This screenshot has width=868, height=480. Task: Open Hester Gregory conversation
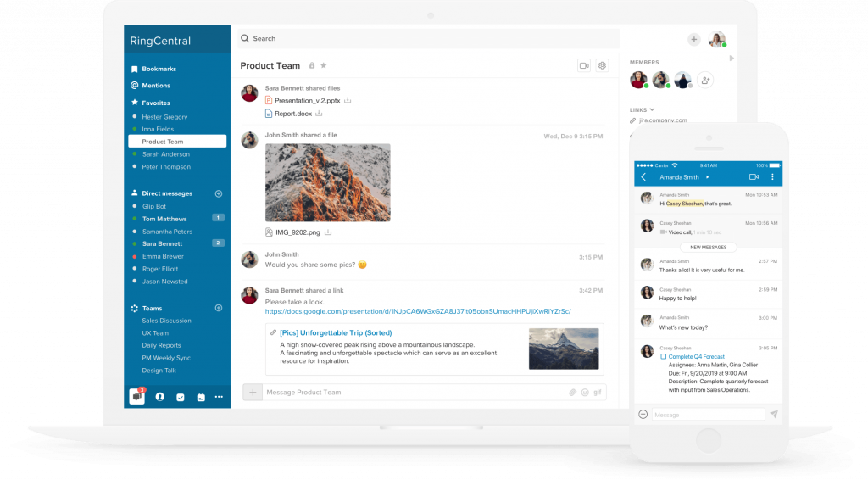coord(164,117)
